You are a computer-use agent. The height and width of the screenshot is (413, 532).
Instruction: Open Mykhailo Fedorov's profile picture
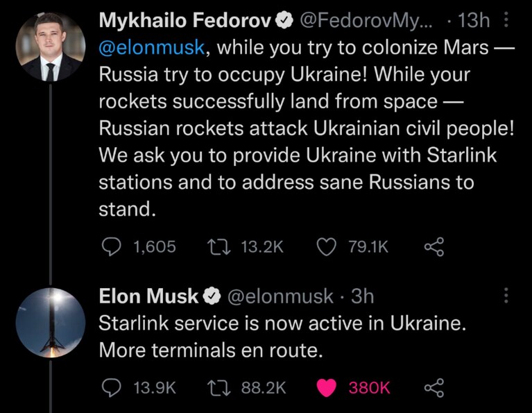(51, 47)
